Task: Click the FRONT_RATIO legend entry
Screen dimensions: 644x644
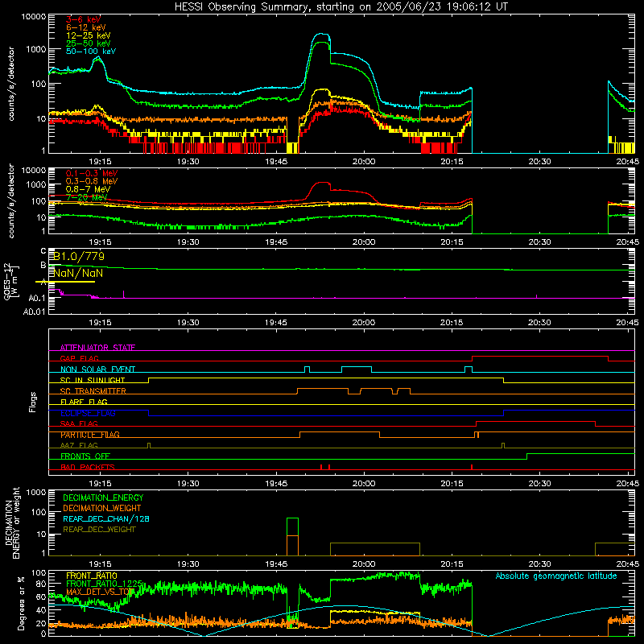Action: click(92, 576)
